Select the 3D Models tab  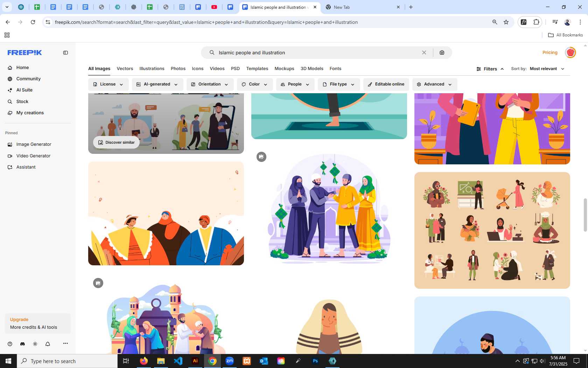pyautogui.click(x=312, y=69)
